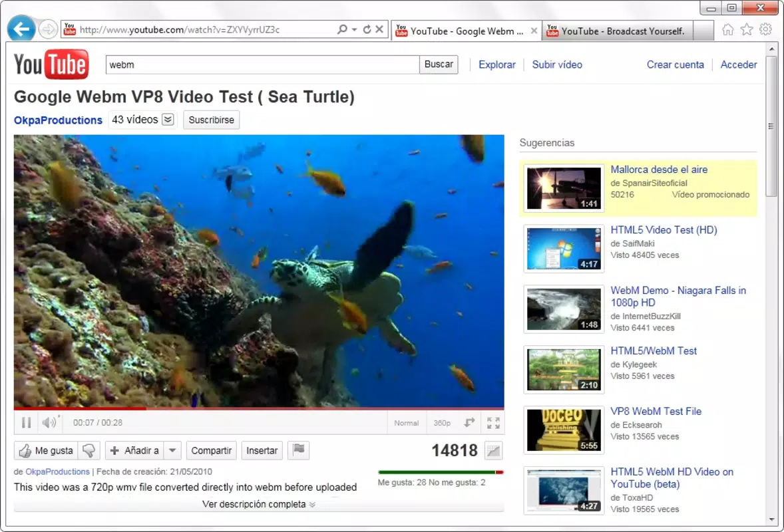The width and height of the screenshot is (784, 532).
Task: Click inside the webm search field
Action: pyautogui.click(x=262, y=65)
